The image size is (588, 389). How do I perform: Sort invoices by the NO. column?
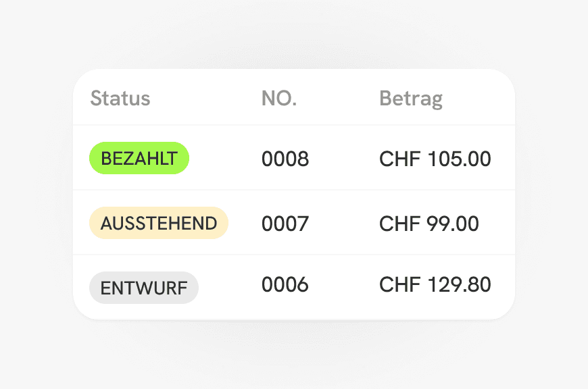pos(278,98)
